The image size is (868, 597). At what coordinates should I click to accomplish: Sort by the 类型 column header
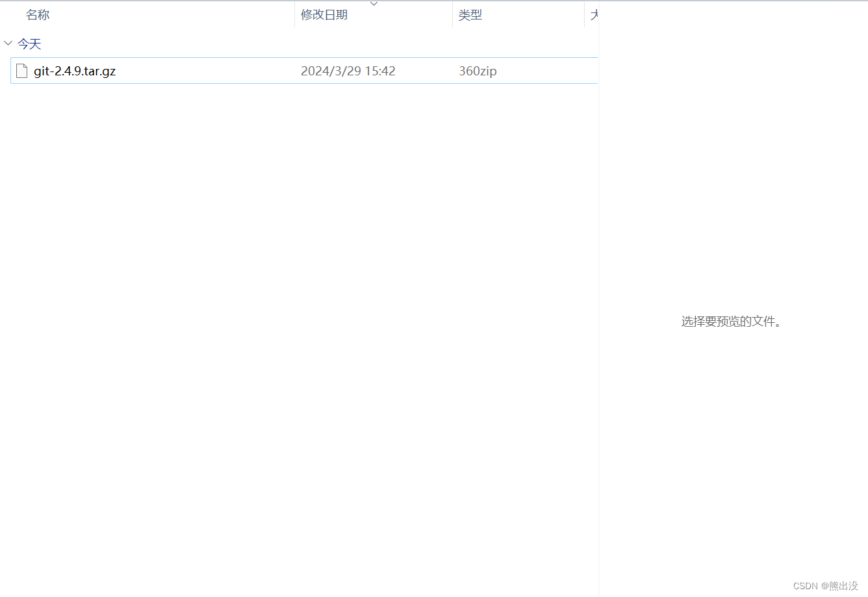(470, 14)
